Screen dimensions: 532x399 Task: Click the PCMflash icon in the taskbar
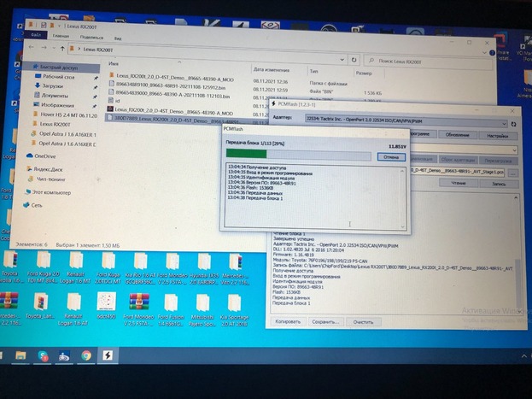[x=107, y=355]
